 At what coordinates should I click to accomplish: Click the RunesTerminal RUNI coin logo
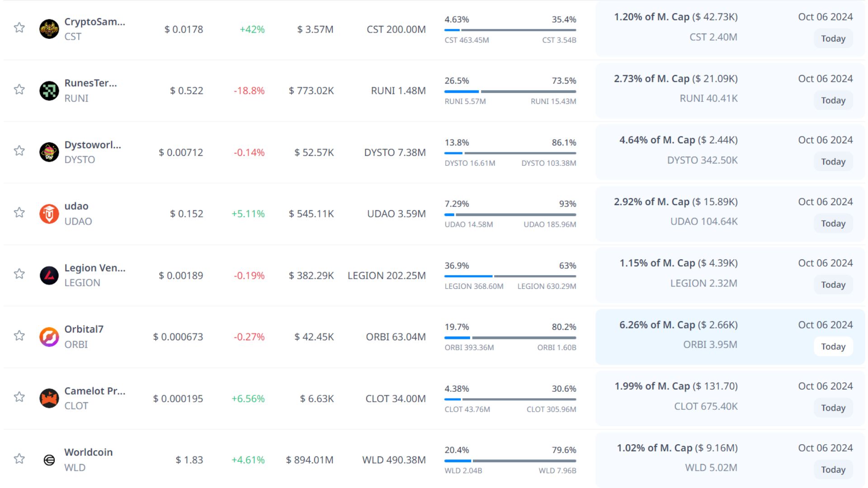point(49,91)
